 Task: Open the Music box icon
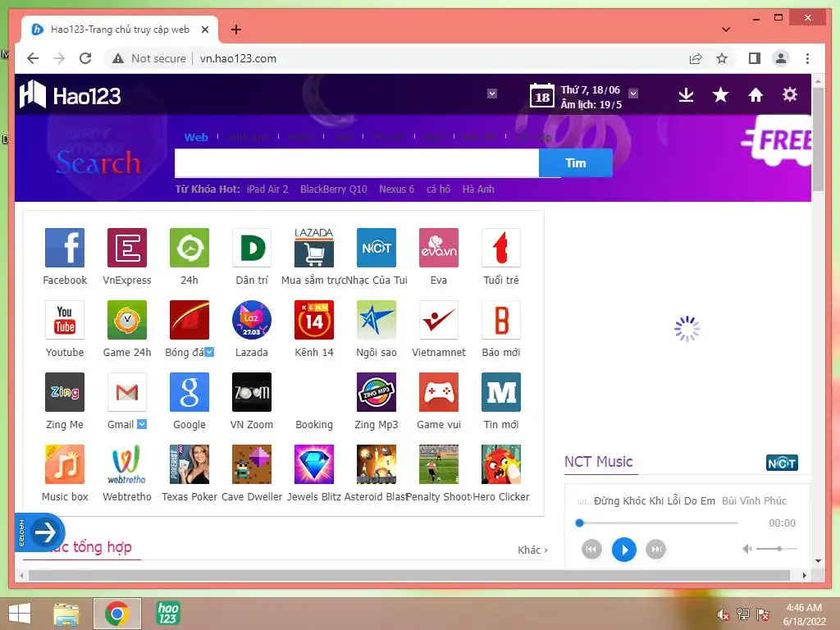pos(64,464)
